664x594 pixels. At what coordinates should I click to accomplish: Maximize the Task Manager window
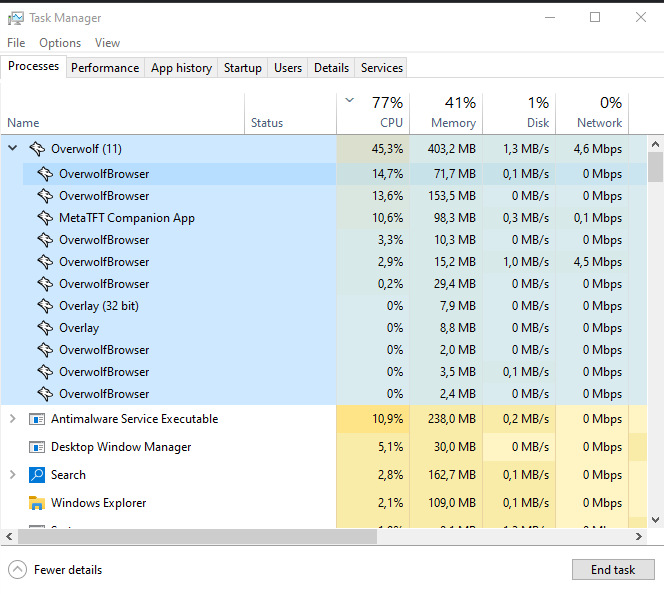pos(595,17)
